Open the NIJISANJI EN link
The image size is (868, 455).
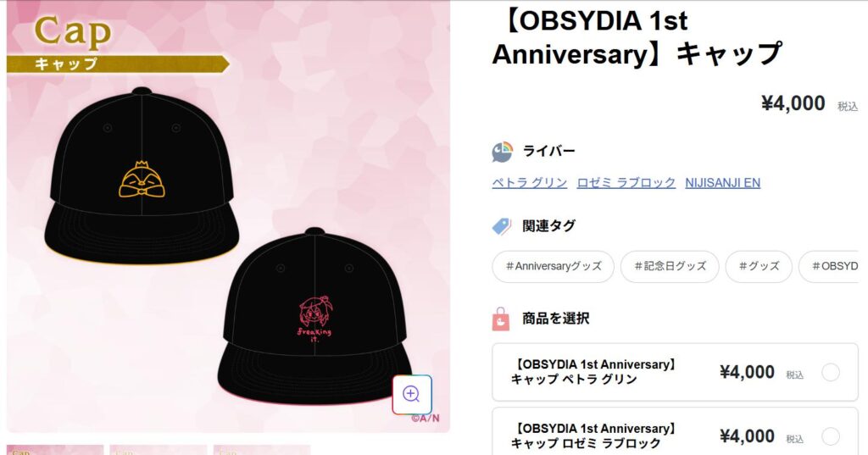click(x=722, y=183)
